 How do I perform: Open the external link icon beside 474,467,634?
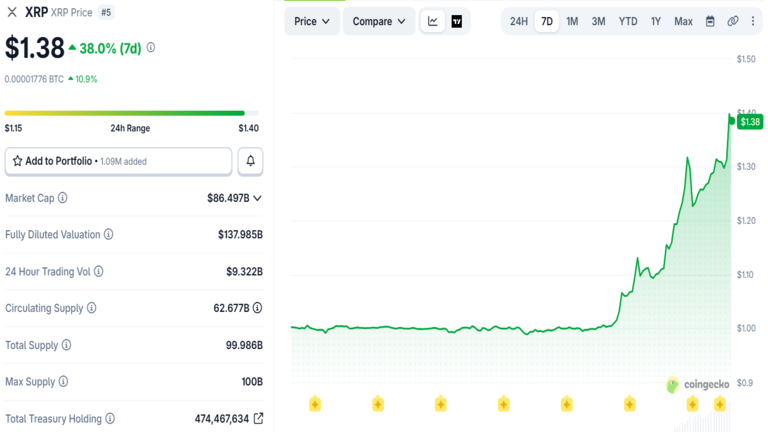point(258,418)
